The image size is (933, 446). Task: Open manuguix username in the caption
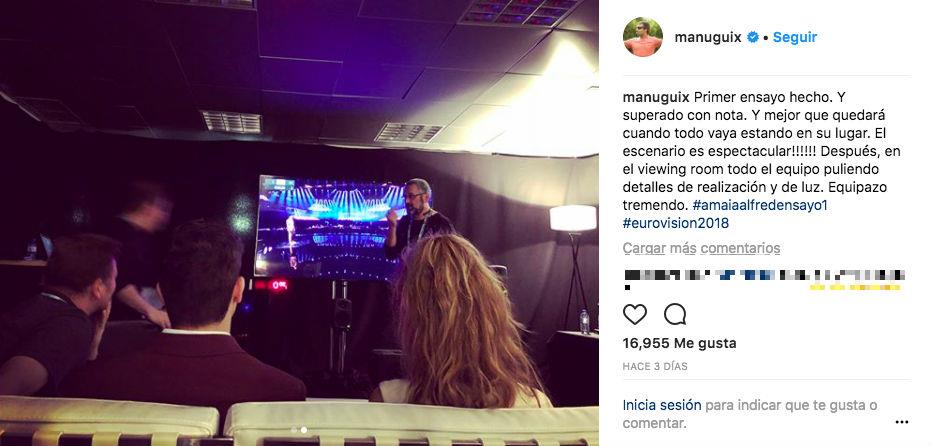click(x=656, y=97)
